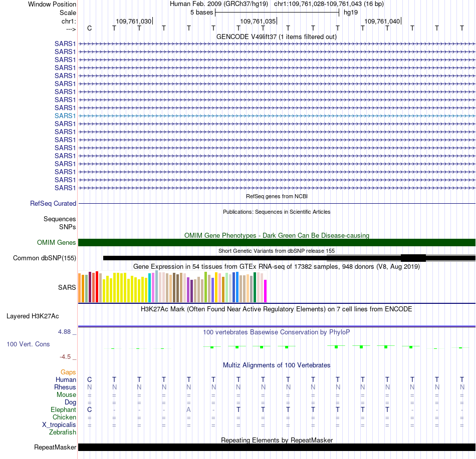476x459 pixels.
Task: Click the 4.88 PhyloP upper scale value
Action: [64, 332]
